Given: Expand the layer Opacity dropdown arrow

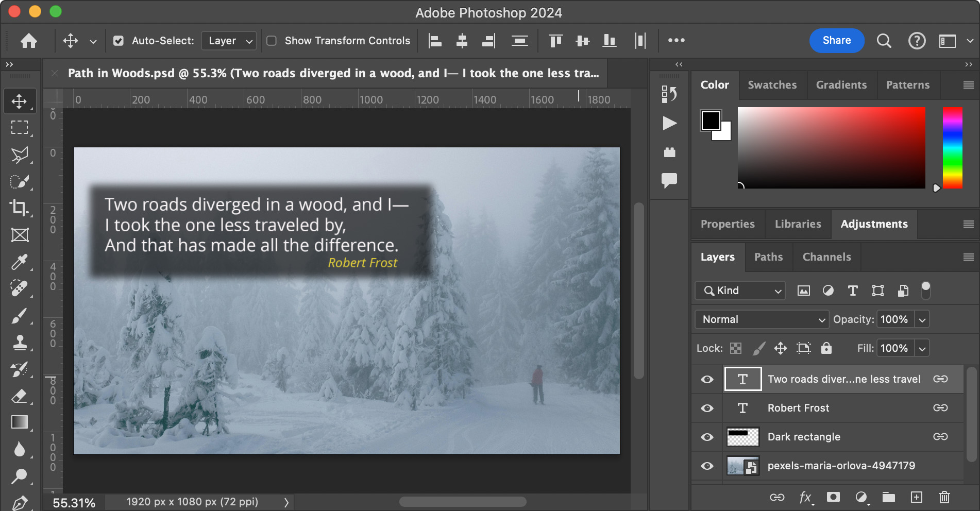Looking at the screenshot, I should [922, 319].
